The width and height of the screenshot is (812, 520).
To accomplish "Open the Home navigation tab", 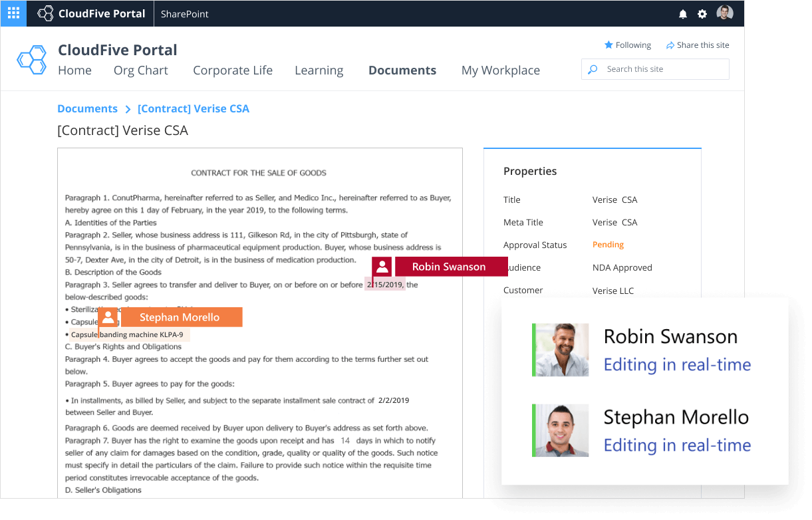I will [74, 70].
